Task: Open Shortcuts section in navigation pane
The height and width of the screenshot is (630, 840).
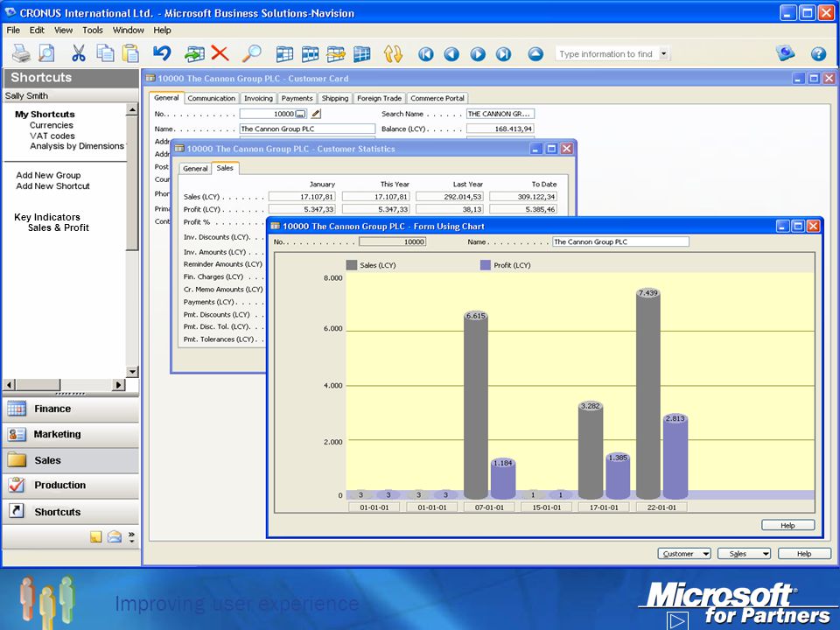Action: 70,512
